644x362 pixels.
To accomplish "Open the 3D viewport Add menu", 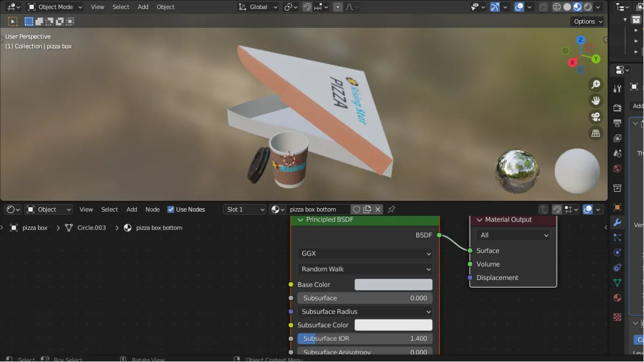I will click(143, 7).
